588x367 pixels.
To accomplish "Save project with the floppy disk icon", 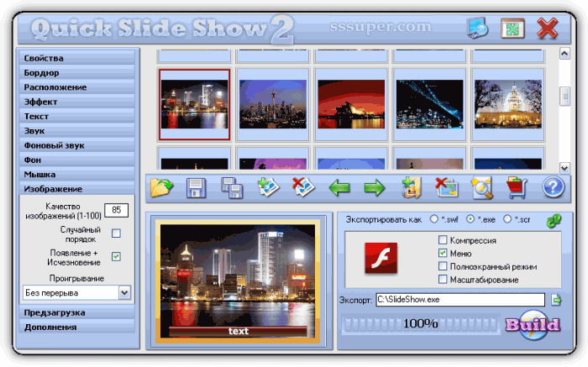I will tap(196, 187).
